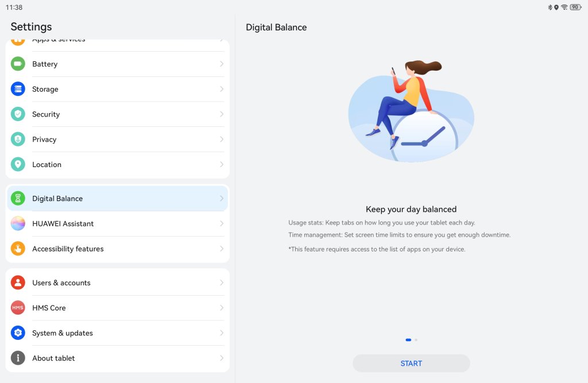Tap the HUAWEI Assistant gradient icon
This screenshot has width=588, height=383.
(x=18, y=223)
